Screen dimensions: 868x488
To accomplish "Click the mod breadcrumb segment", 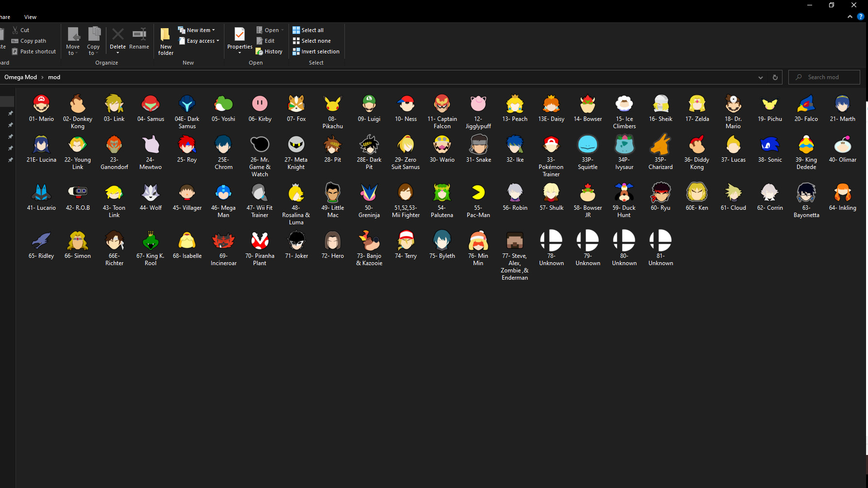I will pyautogui.click(x=54, y=77).
